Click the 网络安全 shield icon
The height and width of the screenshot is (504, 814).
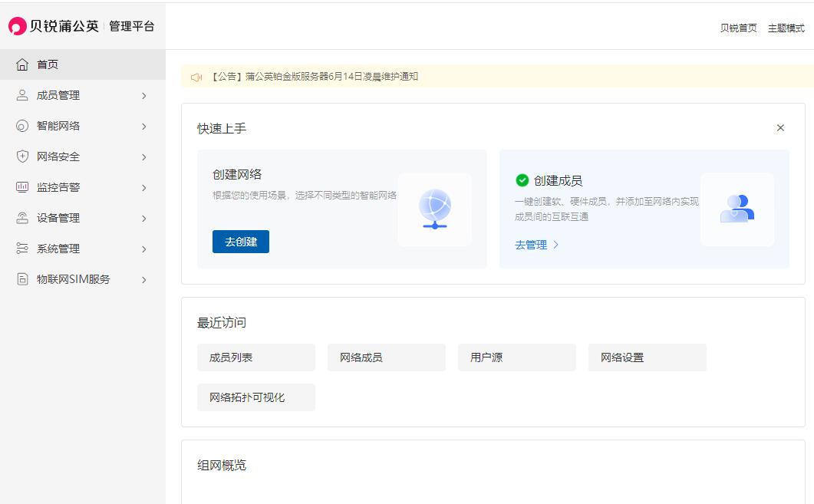[24, 156]
